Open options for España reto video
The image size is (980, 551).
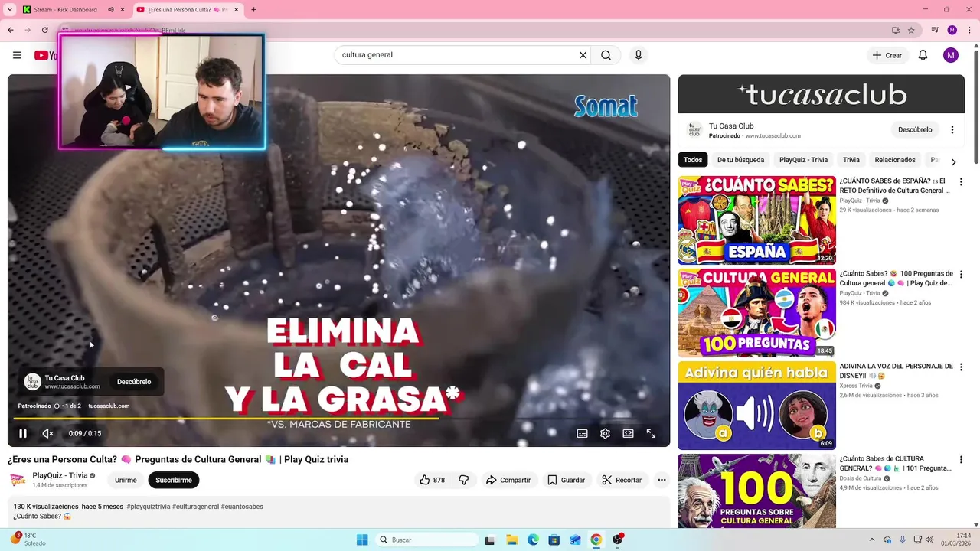click(961, 182)
